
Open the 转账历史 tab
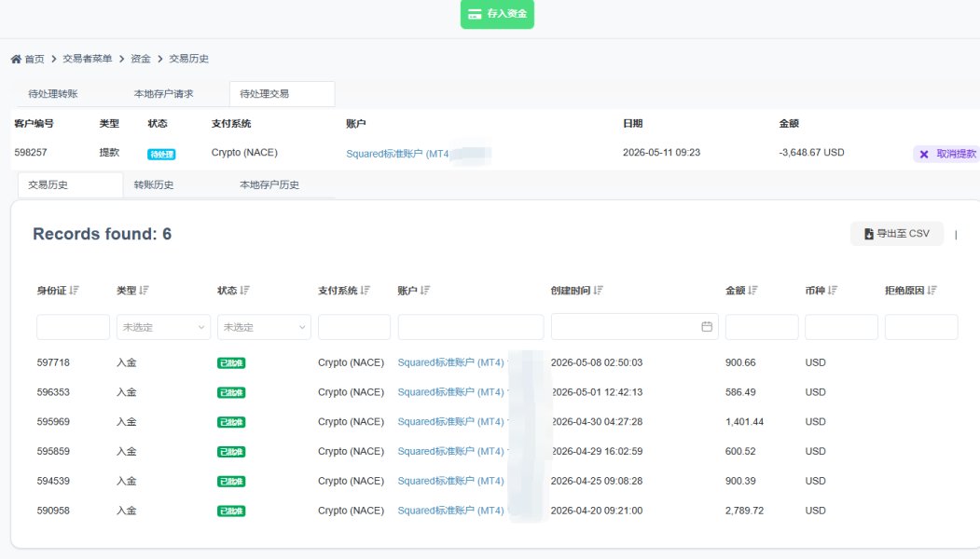(x=154, y=184)
